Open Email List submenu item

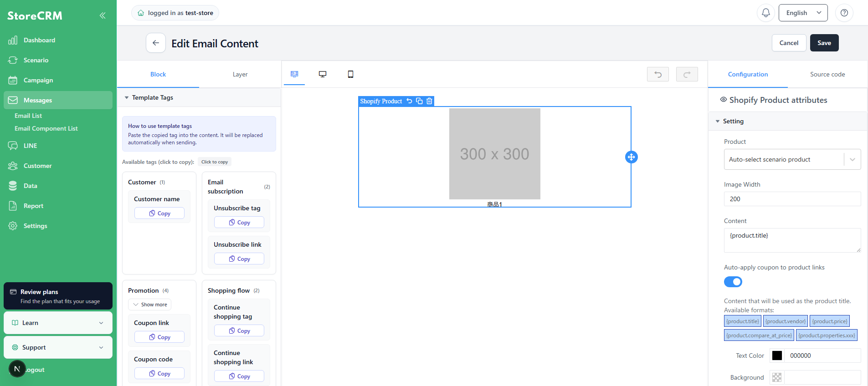tap(28, 116)
